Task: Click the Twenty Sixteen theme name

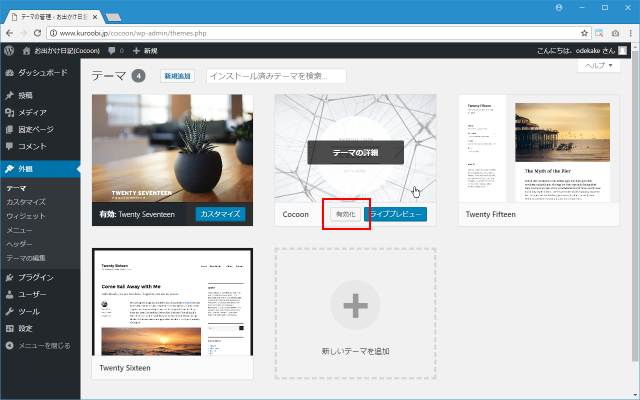Action: pyautogui.click(x=125, y=368)
